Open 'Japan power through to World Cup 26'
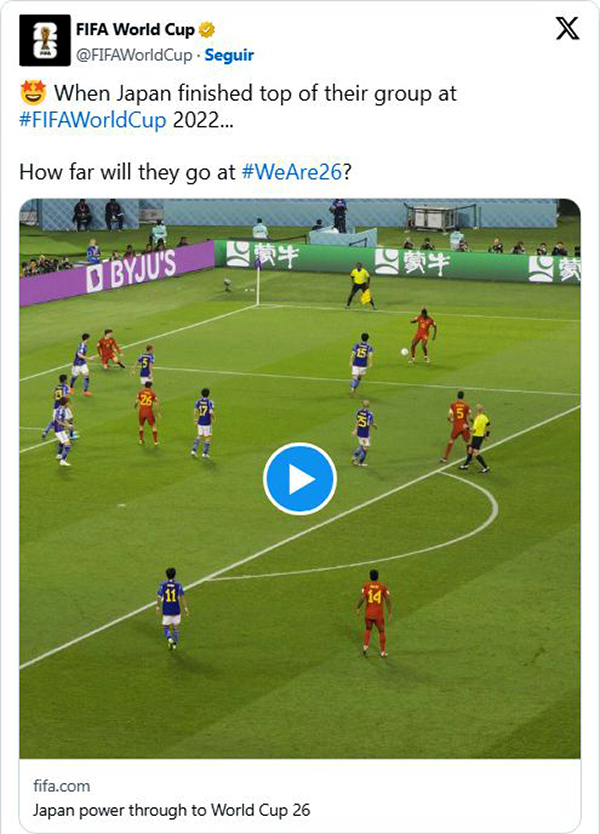Viewport: 600px width, 834px height. [171, 810]
